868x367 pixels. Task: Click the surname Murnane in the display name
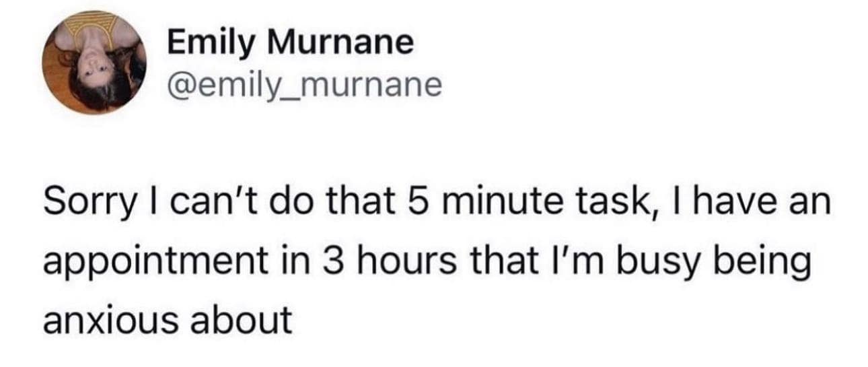pyautogui.click(x=340, y=44)
